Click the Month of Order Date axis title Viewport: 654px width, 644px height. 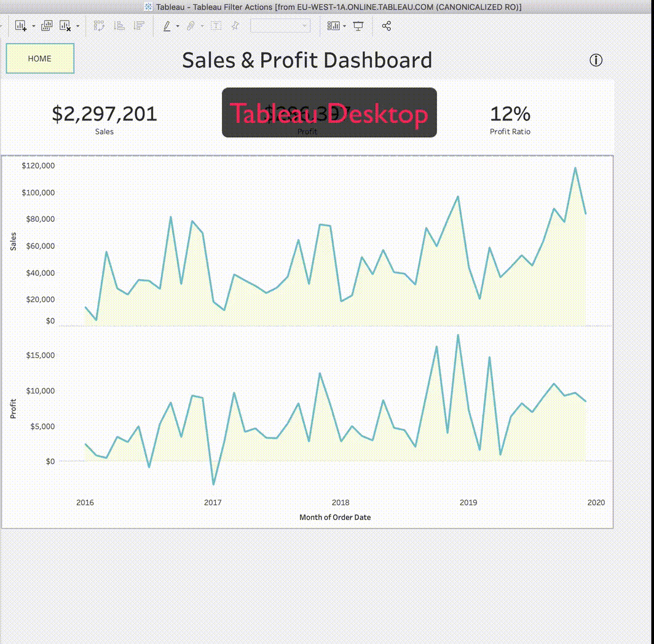(335, 517)
